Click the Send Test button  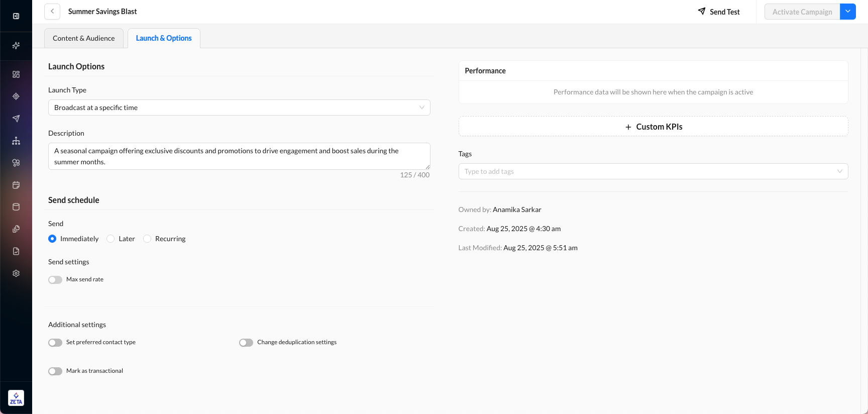click(x=719, y=12)
